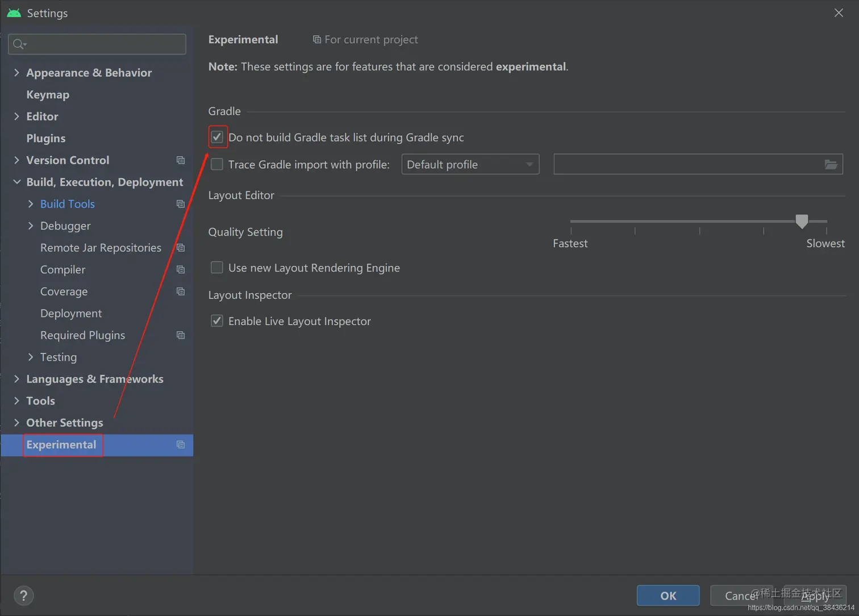The image size is (859, 616).
Task: Click project-level icon beside Build Tools
Action: coord(181,204)
